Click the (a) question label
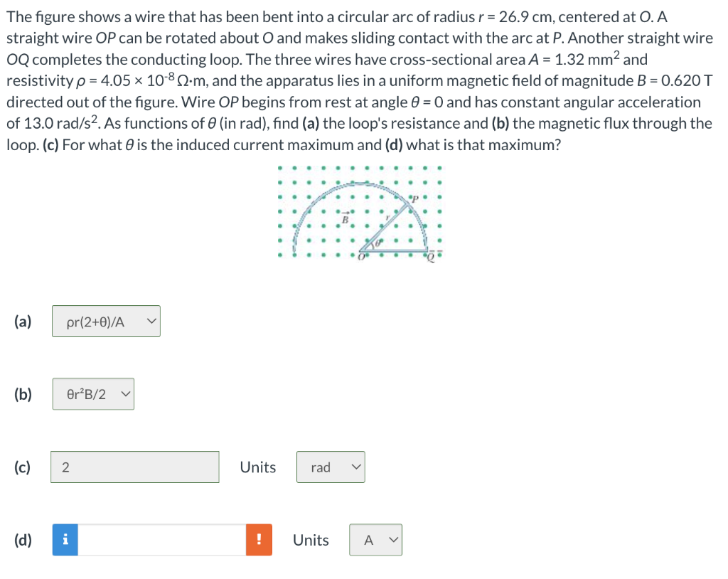The height and width of the screenshot is (579, 728). coord(22,321)
